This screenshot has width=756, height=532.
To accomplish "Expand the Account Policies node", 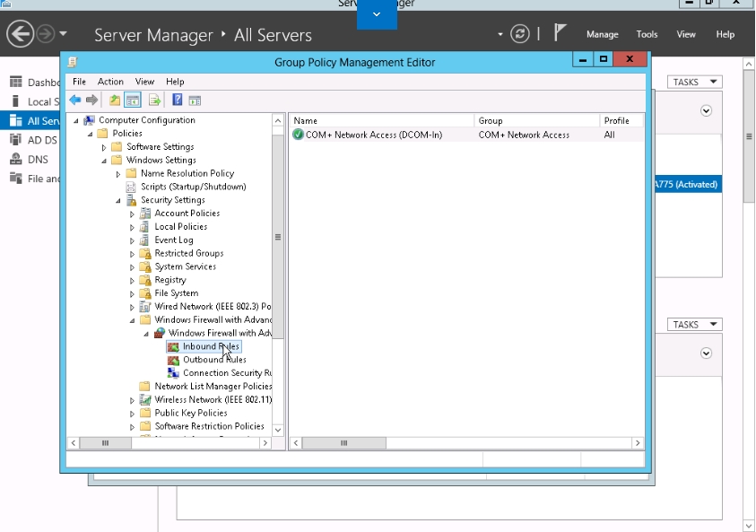I will tap(132, 214).
